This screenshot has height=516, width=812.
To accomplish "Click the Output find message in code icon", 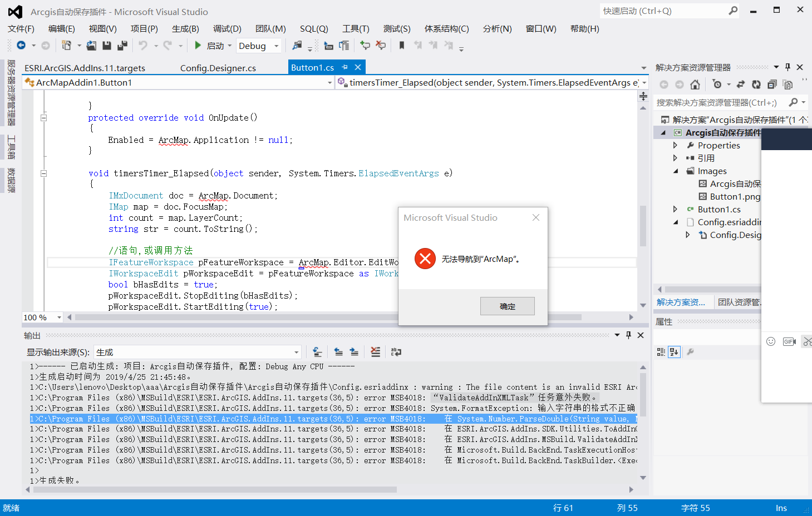I will point(317,351).
